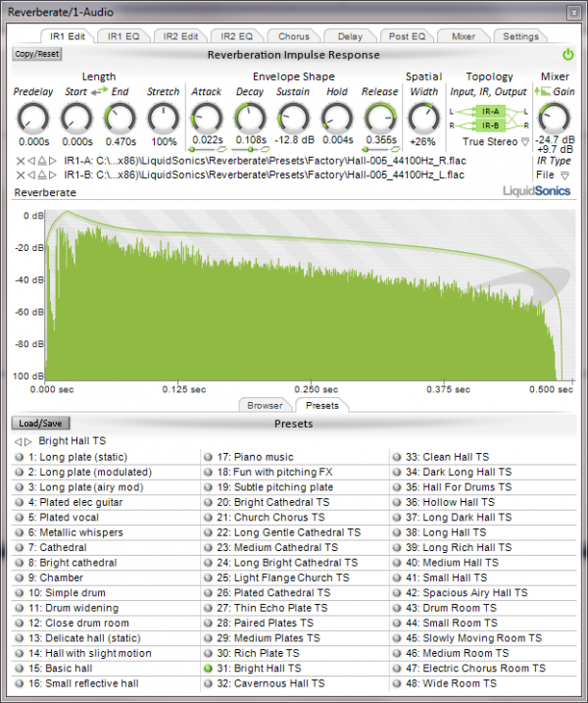Switch to the IR2 Edit tab
This screenshot has width=588, height=703.
180,36
